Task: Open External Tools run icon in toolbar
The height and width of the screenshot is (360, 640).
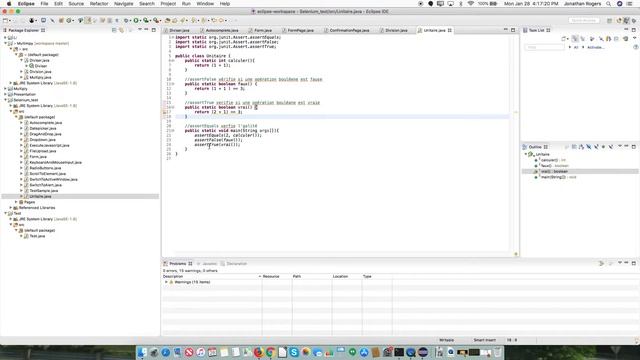Action: [156, 20]
